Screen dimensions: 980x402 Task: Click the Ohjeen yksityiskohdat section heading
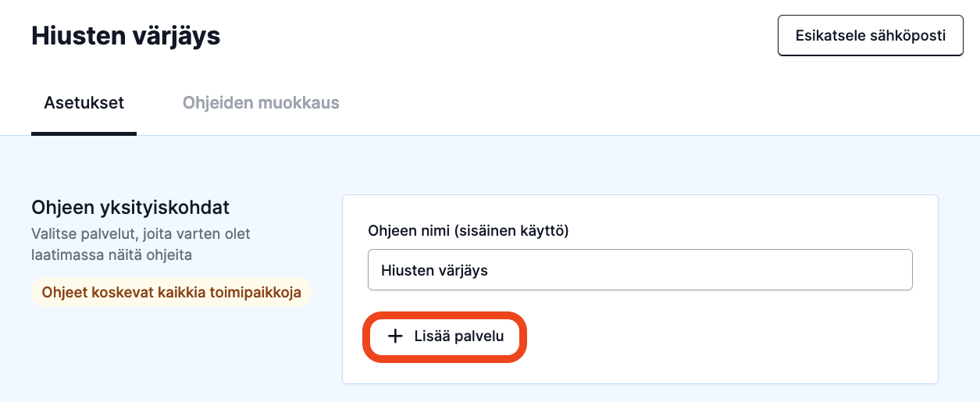click(x=130, y=208)
